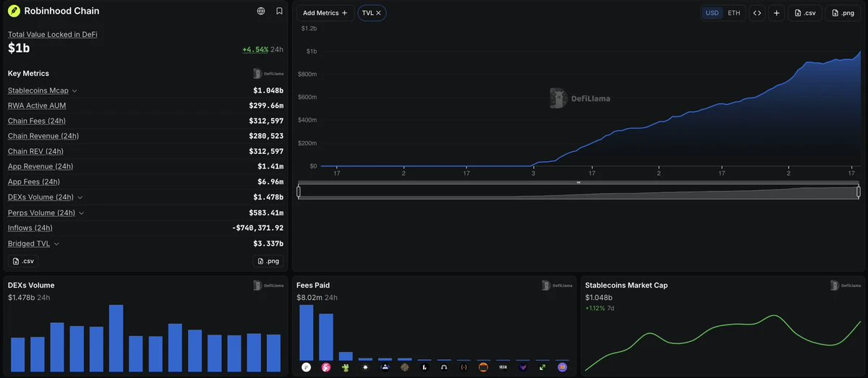
Task: Select the SEVR text protocol icon
Action: click(503, 367)
